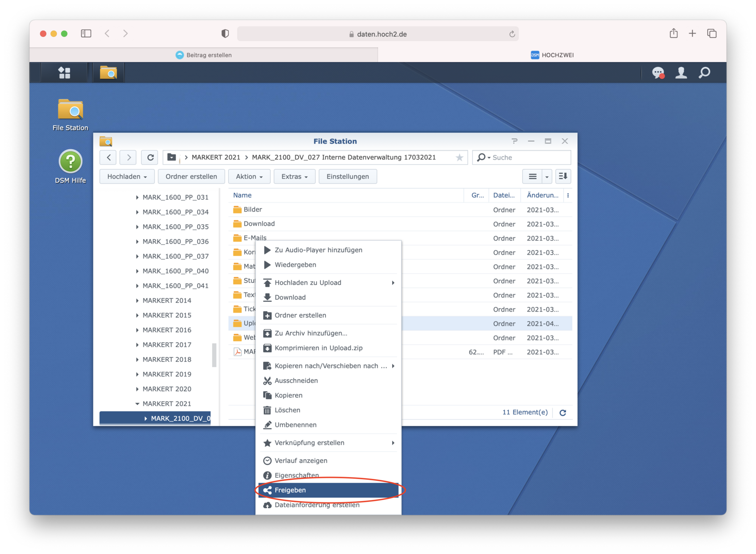This screenshot has width=756, height=554.
Task: Click the folder tree vertical scrollbar
Action: [214, 354]
